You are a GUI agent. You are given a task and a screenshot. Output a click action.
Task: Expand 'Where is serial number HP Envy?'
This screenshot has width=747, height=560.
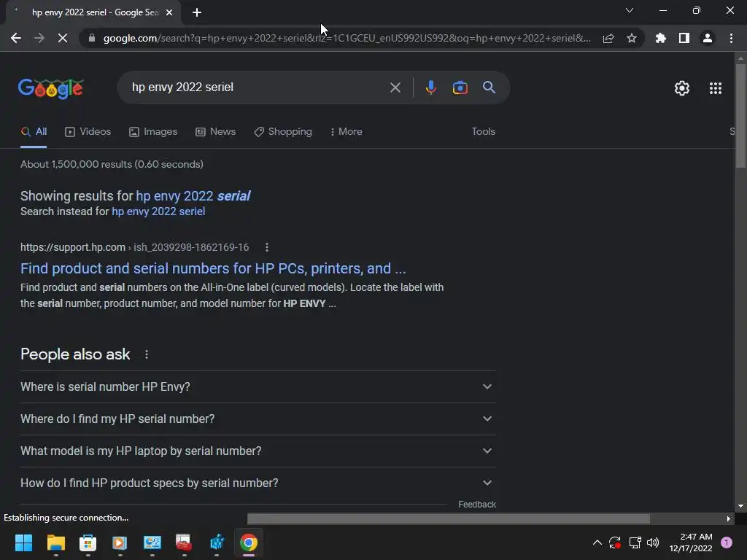(x=258, y=386)
